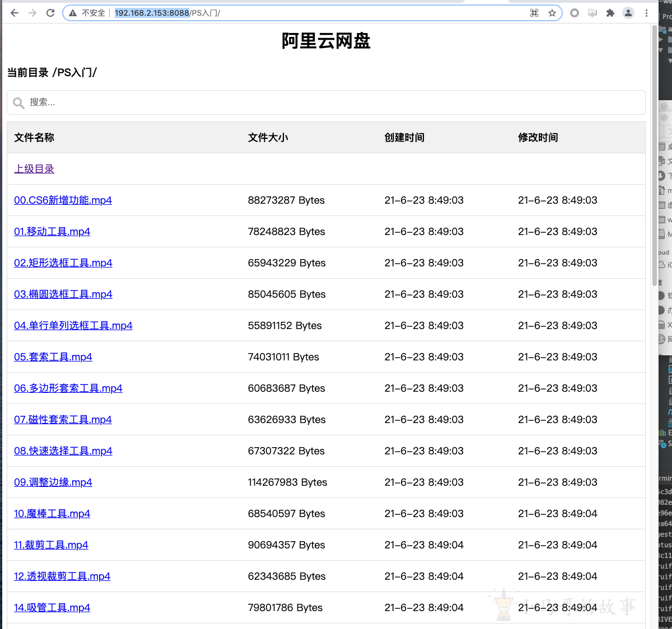Open 10.魔棒工具.mp4
The width and height of the screenshot is (672, 629).
point(52,514)
